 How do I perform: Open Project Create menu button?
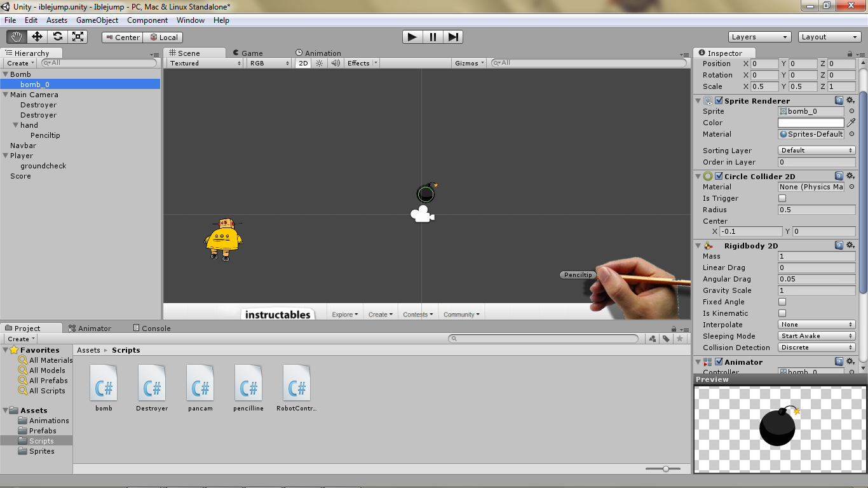(x=21, y=339)
